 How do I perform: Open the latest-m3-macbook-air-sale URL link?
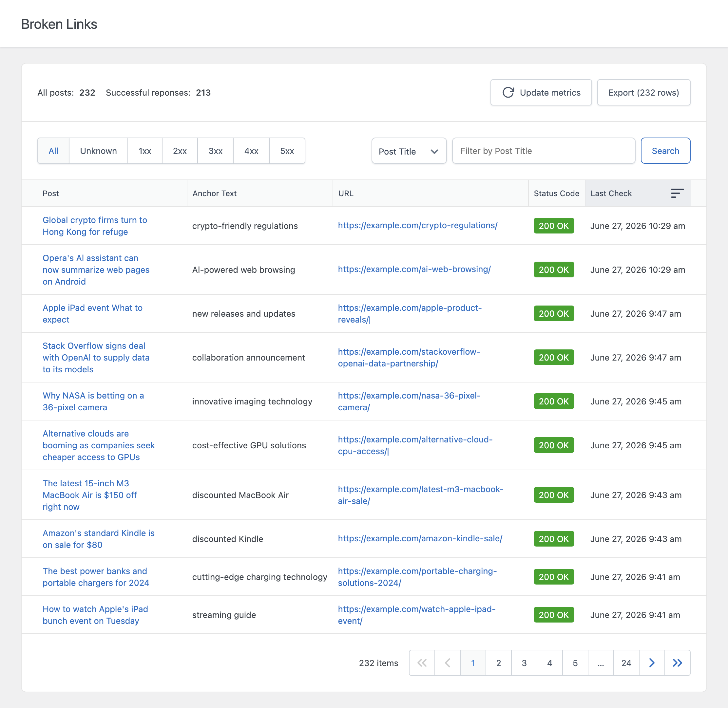click(421, 495)
